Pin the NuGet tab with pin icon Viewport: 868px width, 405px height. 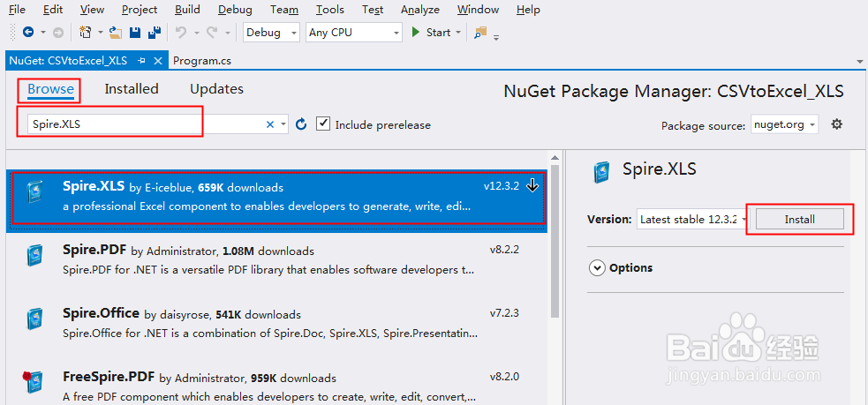point(141,61)
